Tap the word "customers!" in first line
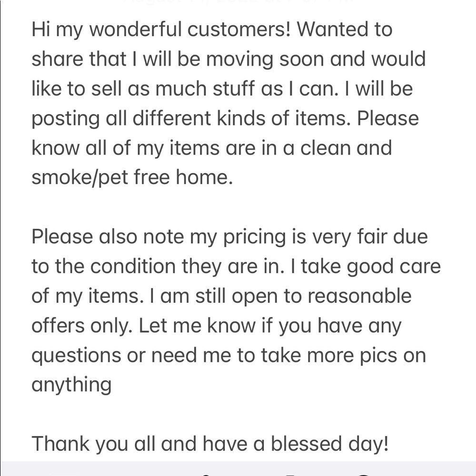 tap(239, 30)
